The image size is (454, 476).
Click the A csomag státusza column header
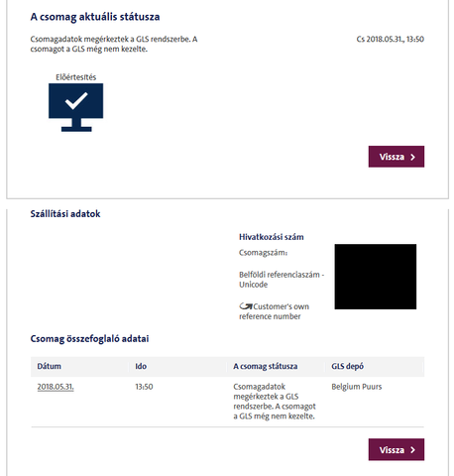[266, 366]
